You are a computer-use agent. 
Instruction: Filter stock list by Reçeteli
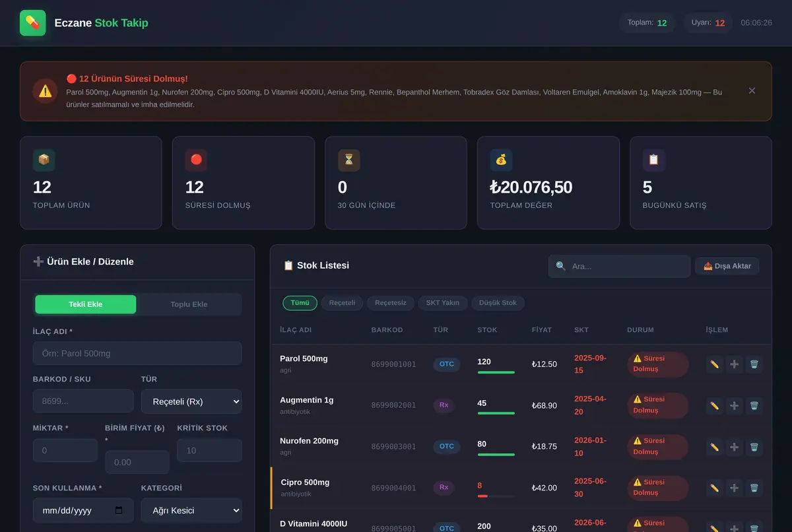click(342, 303)
